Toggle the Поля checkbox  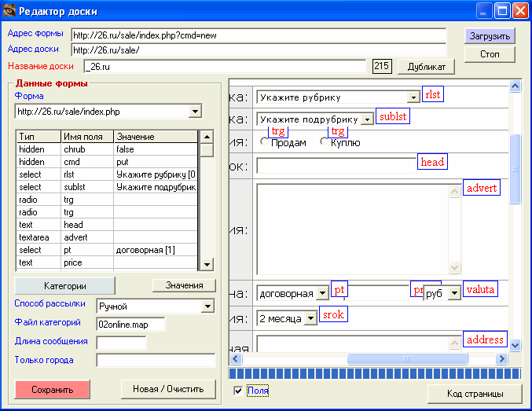pyautogui.click(x=238, y=391)
